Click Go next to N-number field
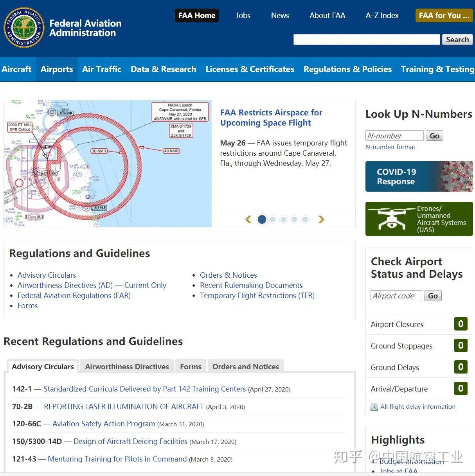Viewport: 475px width, 476px height. 434,136
